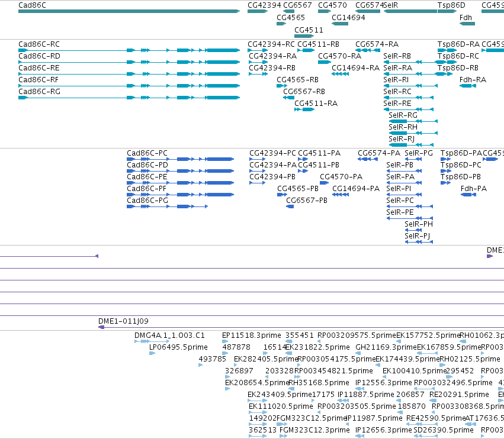Click the SelR-RB transcript label
504x439 pixels.
[x=397, y=56]
